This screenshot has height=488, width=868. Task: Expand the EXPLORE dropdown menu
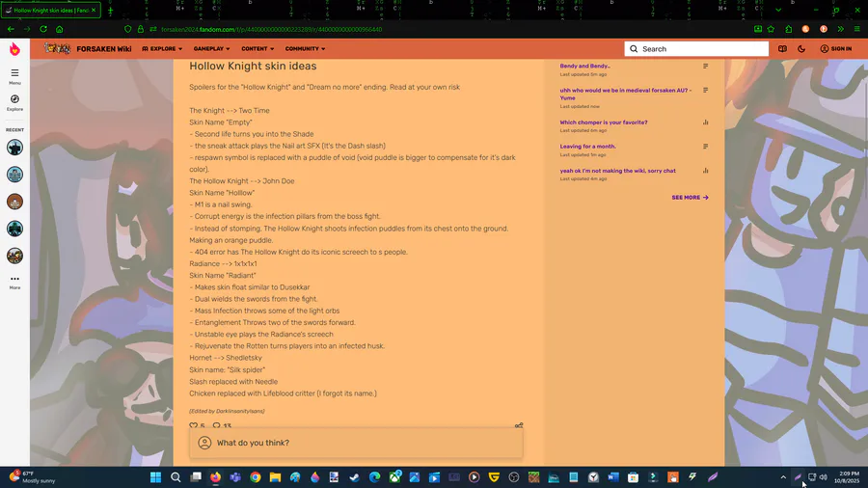pyautogui.click(x=162, y=48)
